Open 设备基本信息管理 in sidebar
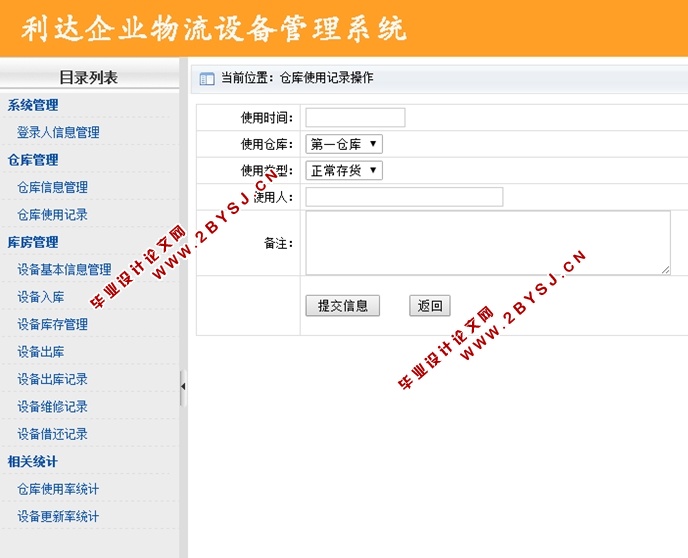 tap(64, 269)
